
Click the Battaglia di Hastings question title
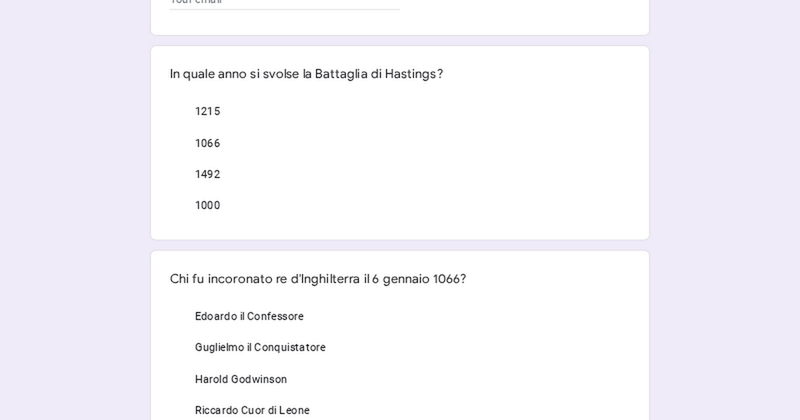click(x=306, y=74)
